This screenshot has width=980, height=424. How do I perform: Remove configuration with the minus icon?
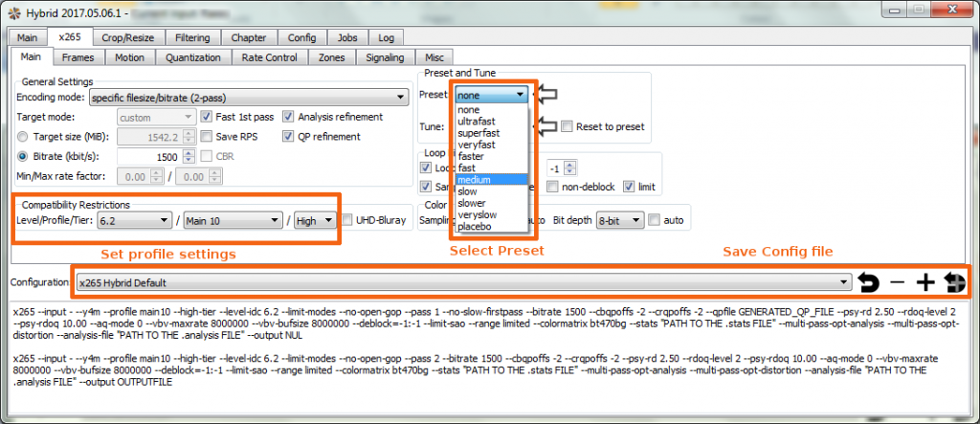[x=897, y=282]
